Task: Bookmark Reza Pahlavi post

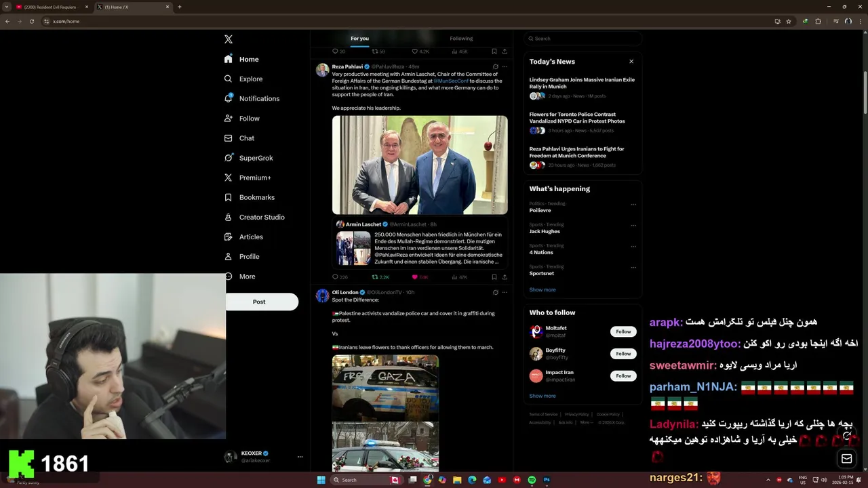Action: [494, 277]
